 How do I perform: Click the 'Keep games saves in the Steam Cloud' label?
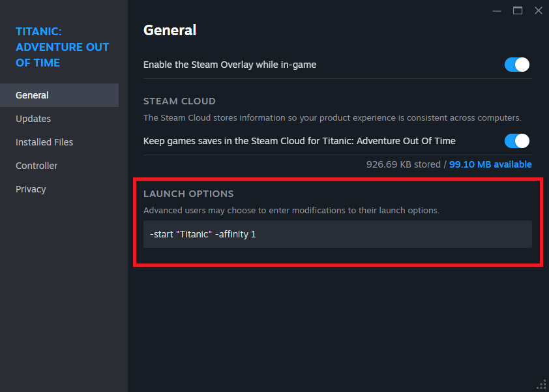click(299, 141)
